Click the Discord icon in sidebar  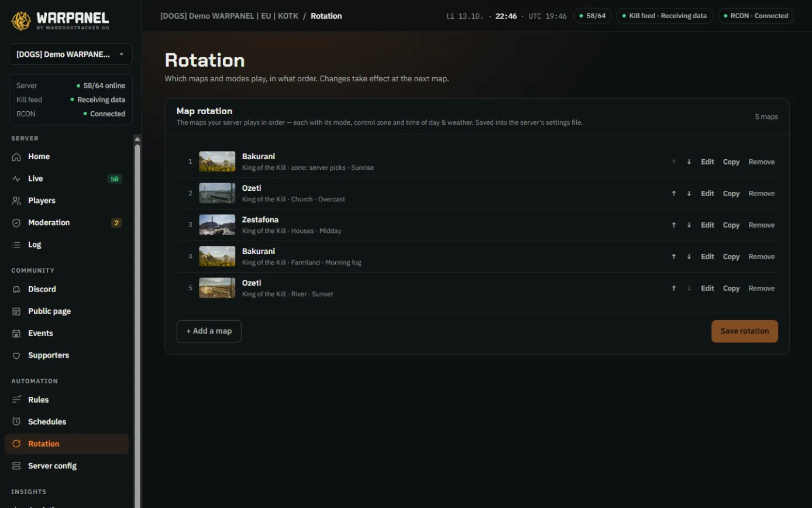point(16,289)
